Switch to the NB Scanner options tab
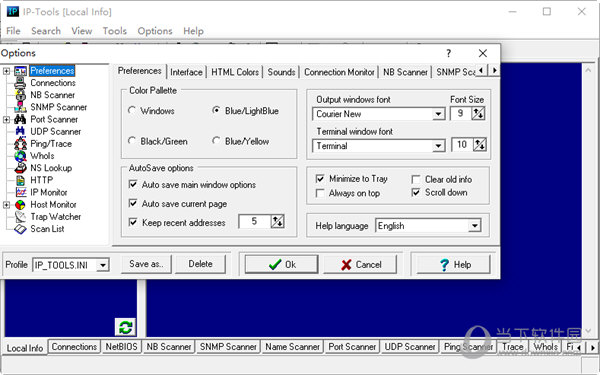Viewport: 600px width, 375px height. tap(405, 72)
